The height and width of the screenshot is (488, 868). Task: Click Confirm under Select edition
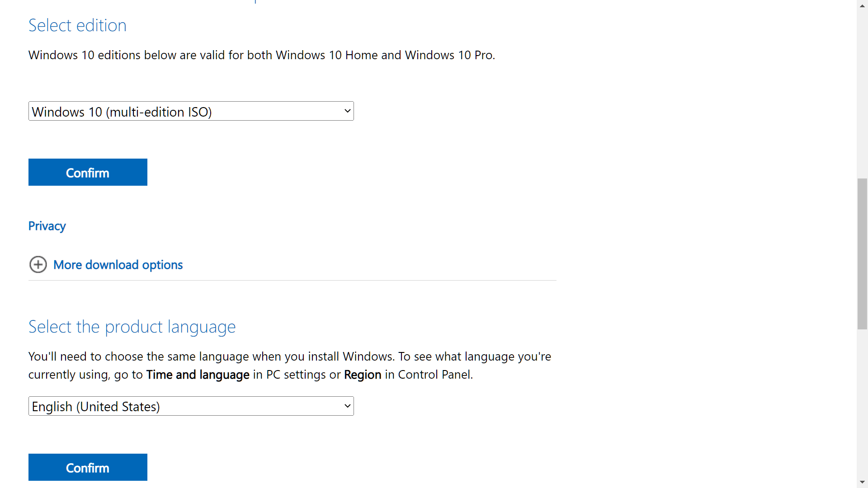(x=88, y=172)
